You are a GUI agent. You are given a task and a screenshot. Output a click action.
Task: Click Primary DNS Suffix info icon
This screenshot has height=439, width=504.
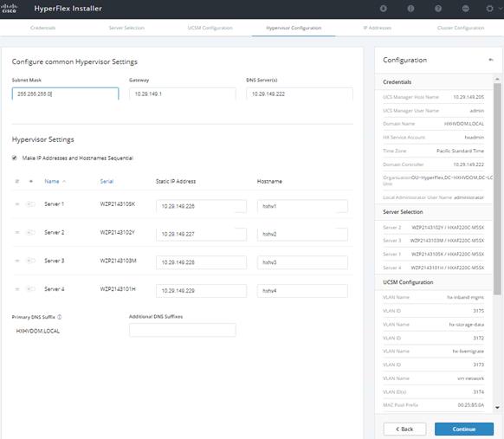click(x=60, y=317)
